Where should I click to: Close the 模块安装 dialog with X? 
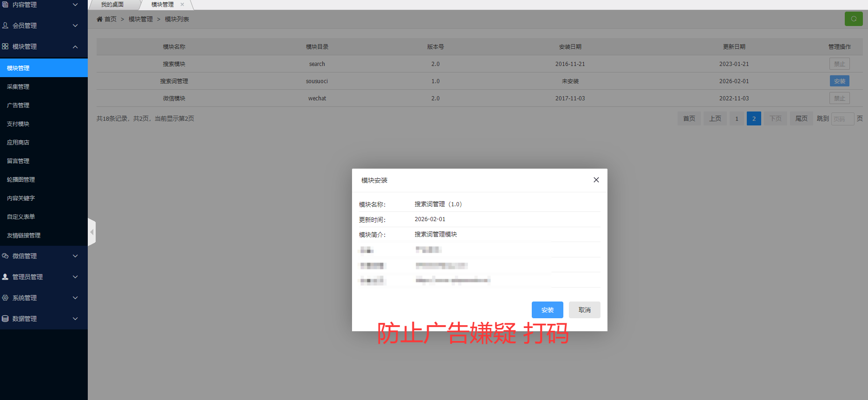coord(596,180)
